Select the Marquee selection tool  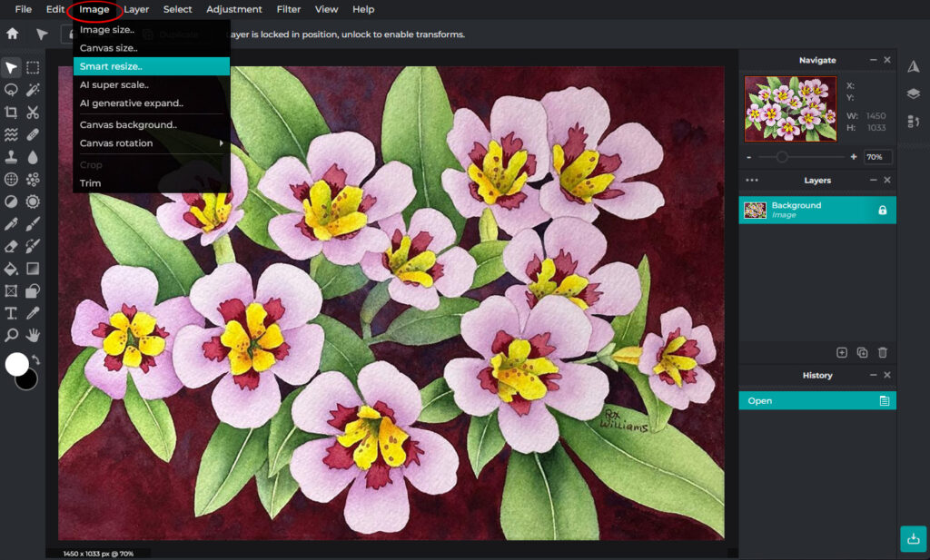pos(33,67)
